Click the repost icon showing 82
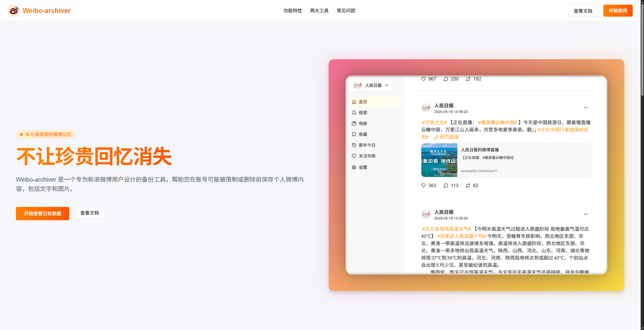The width and height of the screenshot is (644, 330). [469, 185]
